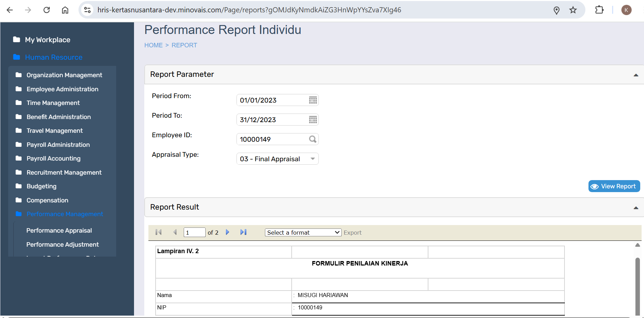Screen dimensions: 644x318
Task: Open the Period To calendar picker
Action: point(313,120)
